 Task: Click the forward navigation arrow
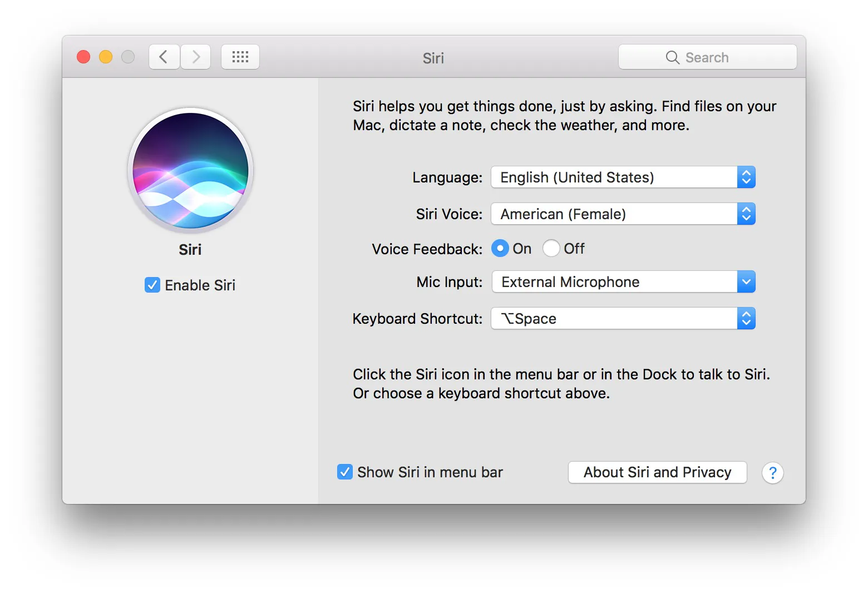195,57
